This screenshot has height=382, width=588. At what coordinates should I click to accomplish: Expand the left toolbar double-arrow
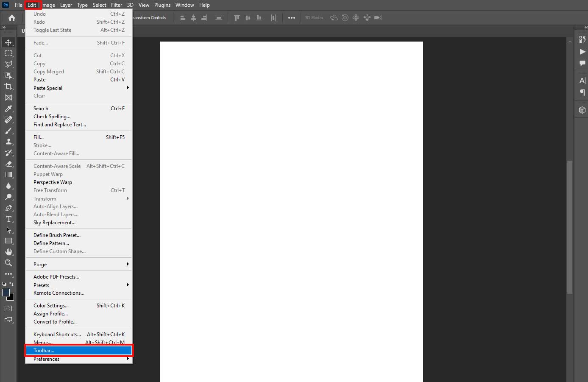point(4,28)
